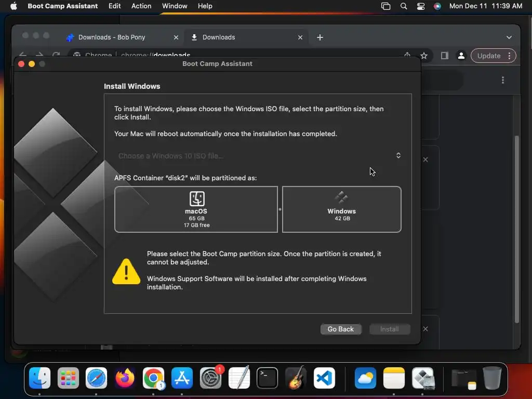Open Chrome's three-dot menu beside Update
Image resolution: width=532 pixels, height=399 pixels.
pos(509,56)
